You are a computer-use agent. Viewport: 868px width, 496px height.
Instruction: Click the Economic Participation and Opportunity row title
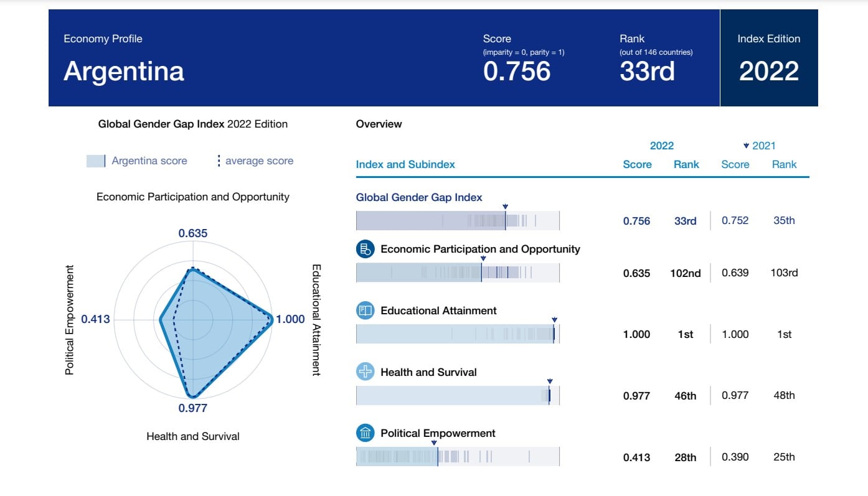pos(480,249)
